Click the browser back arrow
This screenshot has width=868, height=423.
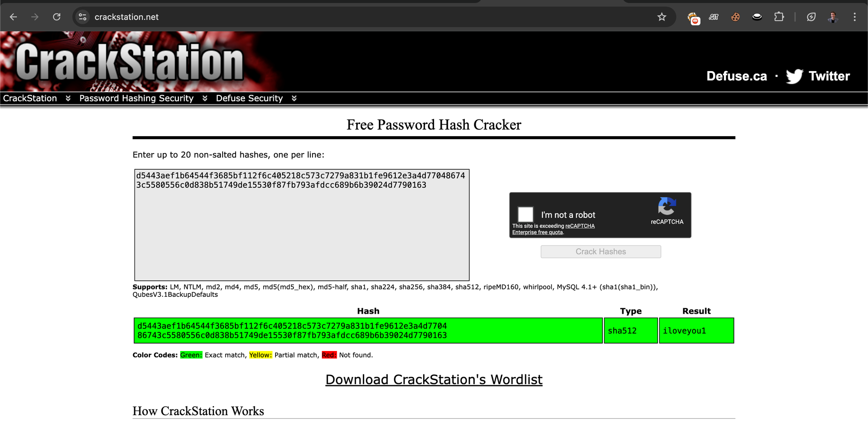13,17
